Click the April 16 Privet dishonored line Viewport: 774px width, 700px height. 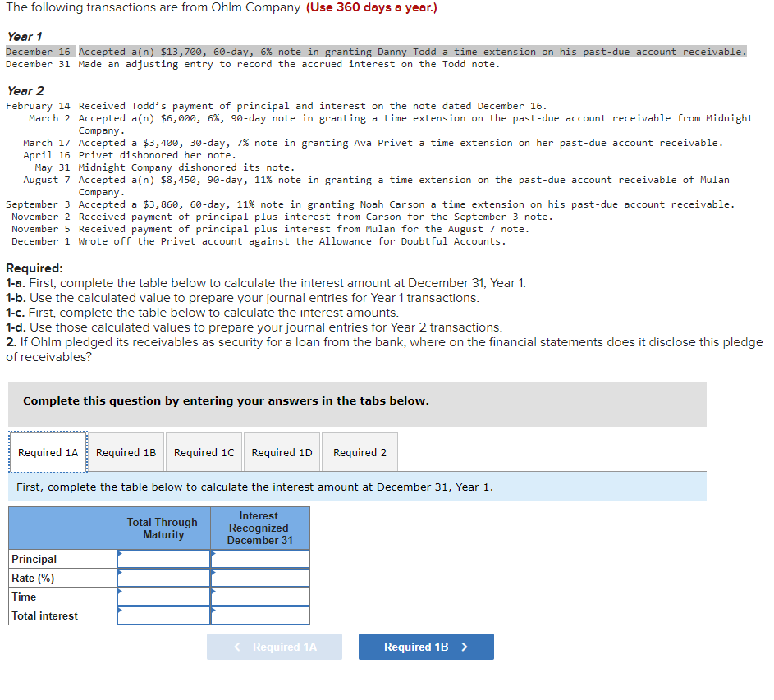point(130,155)
